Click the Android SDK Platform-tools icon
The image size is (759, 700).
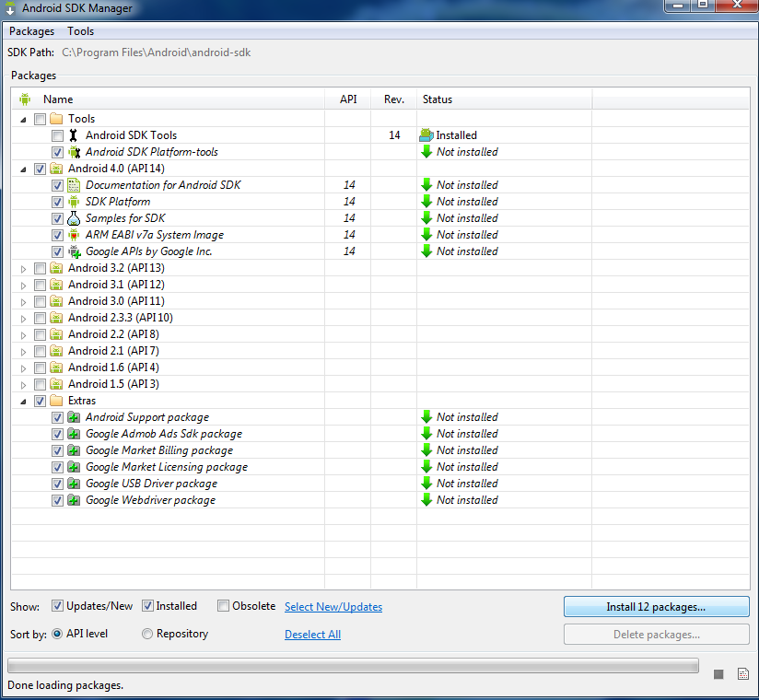[75, 151]
